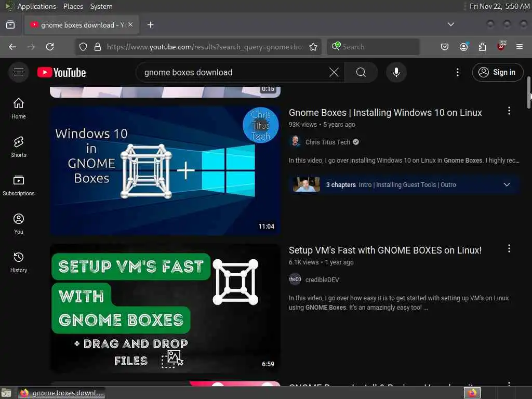This screenshot has width=532, height=399.
Task: Open the extensions puzzle icon
Action: pos(482,47)
